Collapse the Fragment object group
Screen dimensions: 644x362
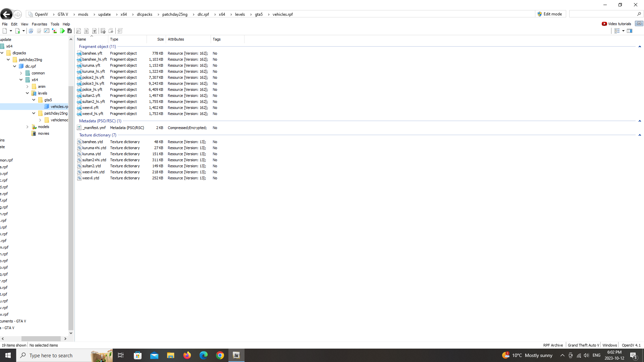pyautogui.click(x=640, y=47)
